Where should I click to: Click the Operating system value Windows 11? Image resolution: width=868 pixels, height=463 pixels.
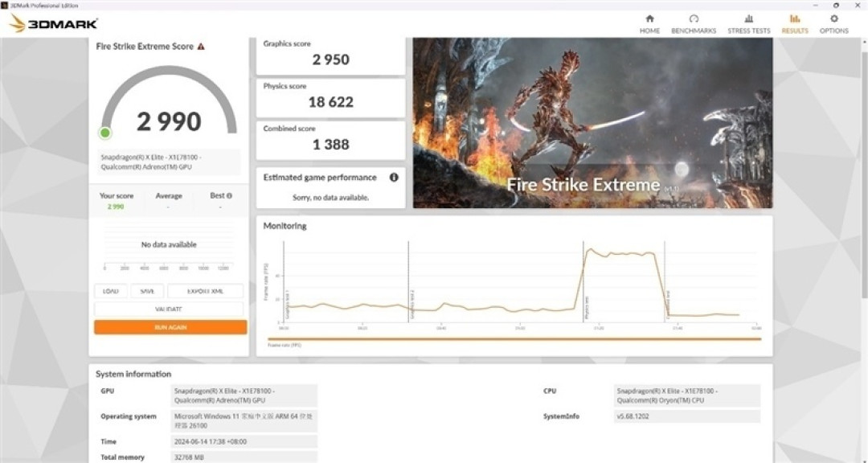(244, 421)
